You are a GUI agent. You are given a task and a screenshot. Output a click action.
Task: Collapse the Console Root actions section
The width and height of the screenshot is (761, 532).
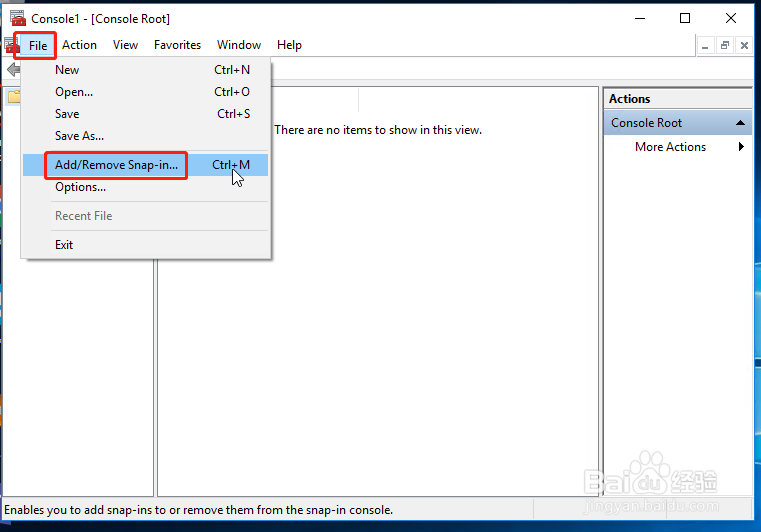pos(740,123)
